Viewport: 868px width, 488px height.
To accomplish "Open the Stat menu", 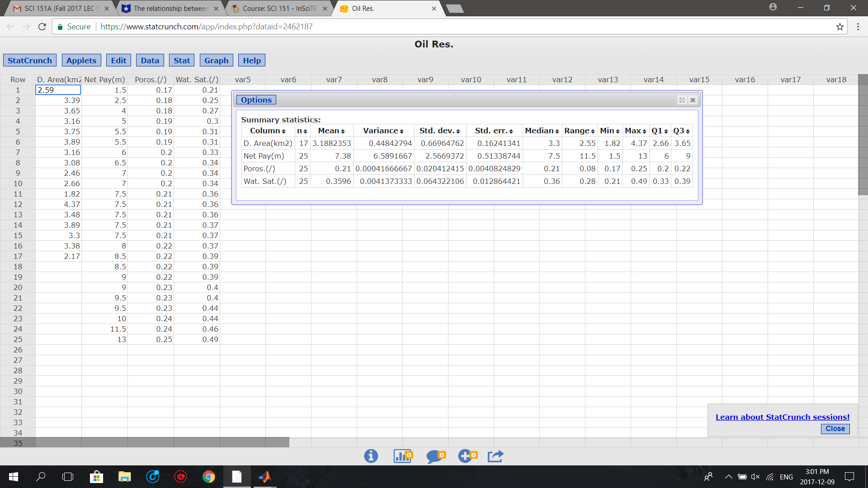I will point(181,60).
